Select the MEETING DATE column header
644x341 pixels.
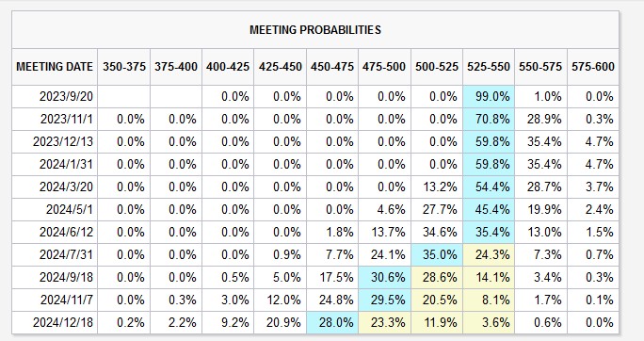click(x=55, y=67)
